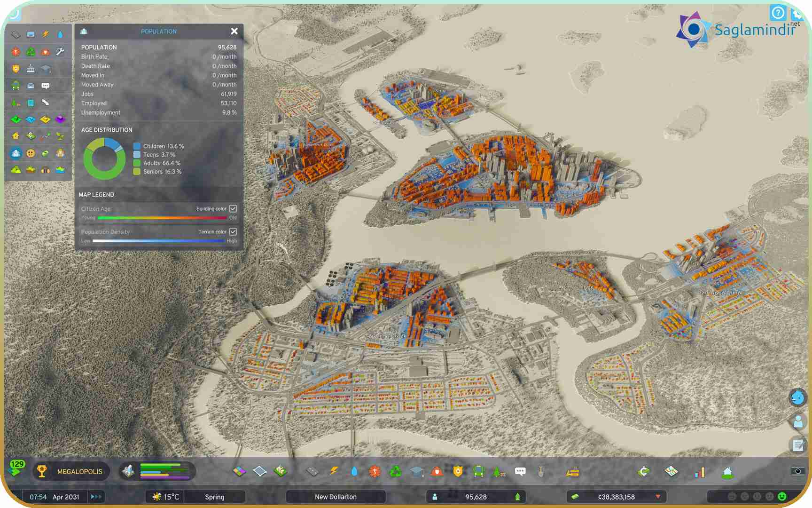Open the Landscaping shovel tool
812x508 pixels.
coord(541,471)
